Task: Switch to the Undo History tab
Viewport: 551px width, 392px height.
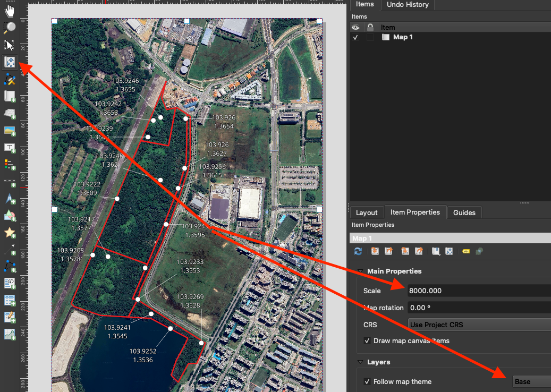Action: pos(408,5)
